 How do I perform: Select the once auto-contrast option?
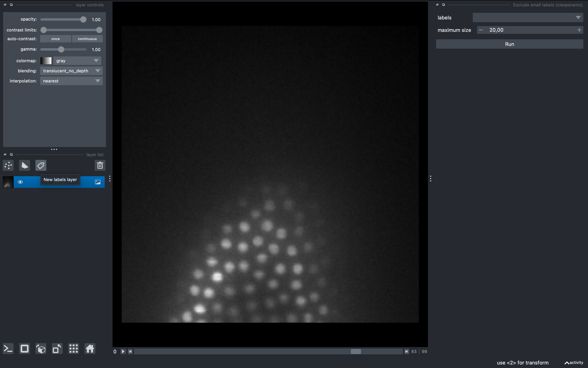point(55,39)
